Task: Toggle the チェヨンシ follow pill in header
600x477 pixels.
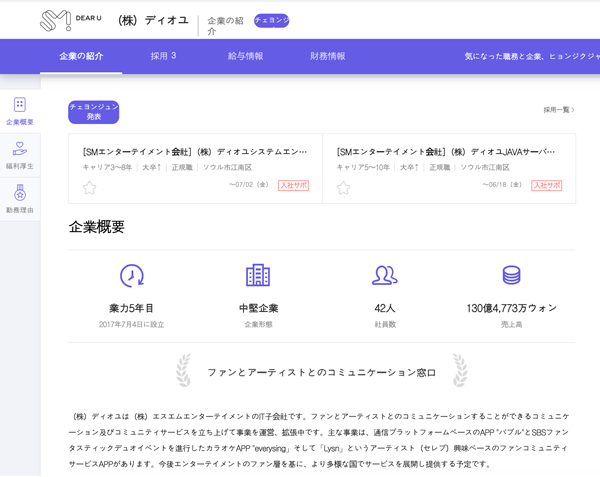Action: [x=271, y=20]
